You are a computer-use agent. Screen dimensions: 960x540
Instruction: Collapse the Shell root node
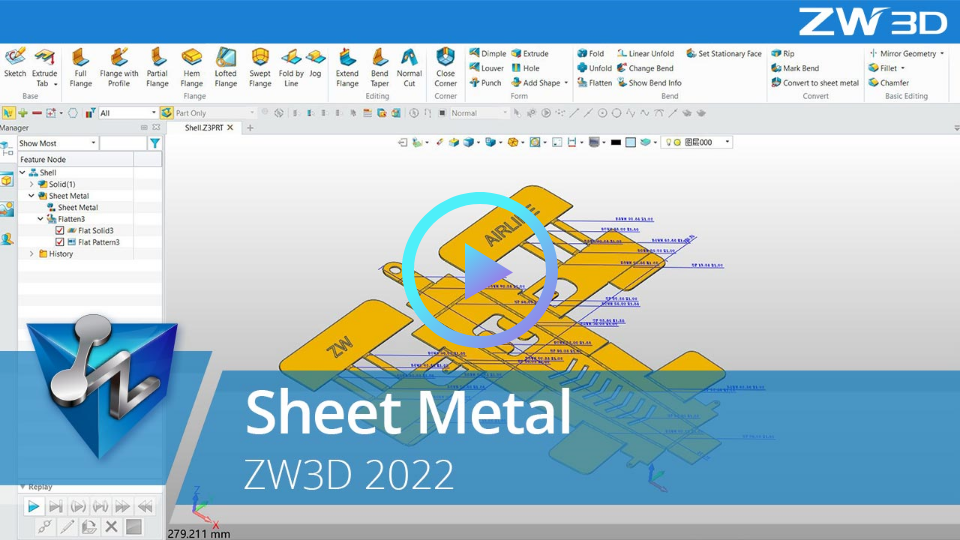(23, 172)
